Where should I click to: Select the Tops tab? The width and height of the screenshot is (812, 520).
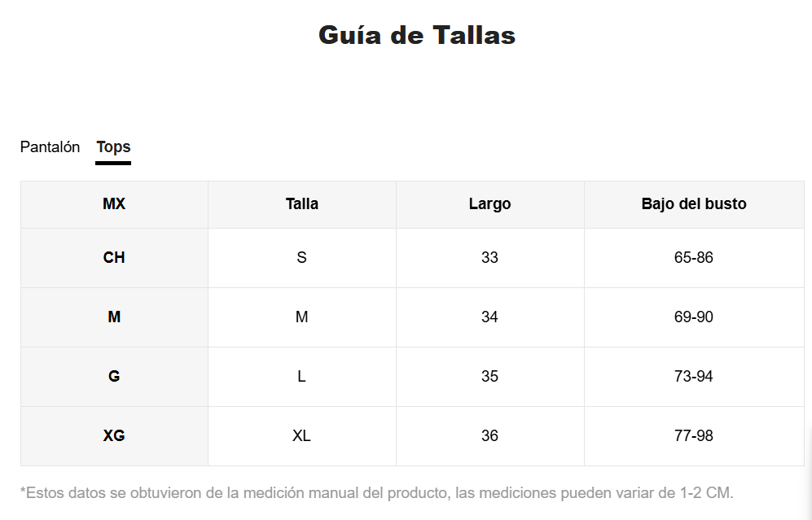pos(113,147)
